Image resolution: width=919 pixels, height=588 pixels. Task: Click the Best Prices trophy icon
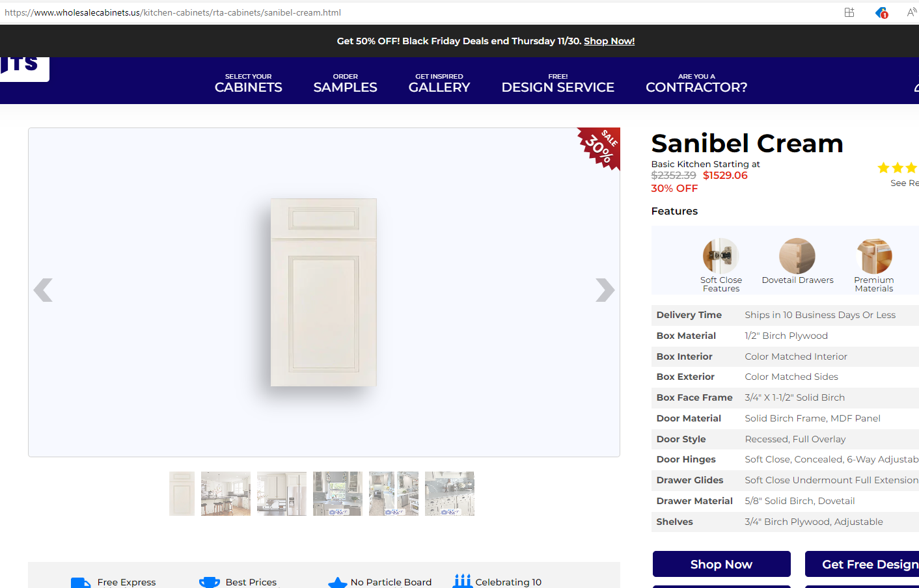coord(210,583)
